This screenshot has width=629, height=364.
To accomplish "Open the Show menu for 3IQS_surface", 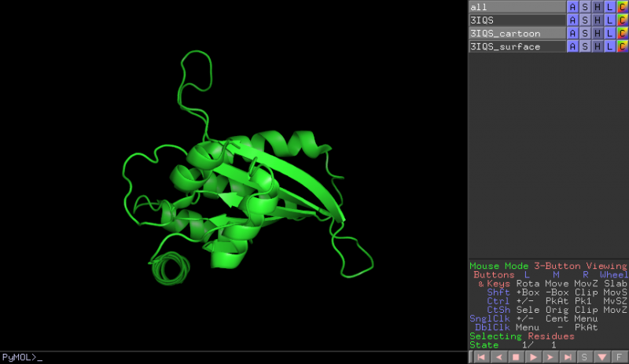I will coord(585,46).
